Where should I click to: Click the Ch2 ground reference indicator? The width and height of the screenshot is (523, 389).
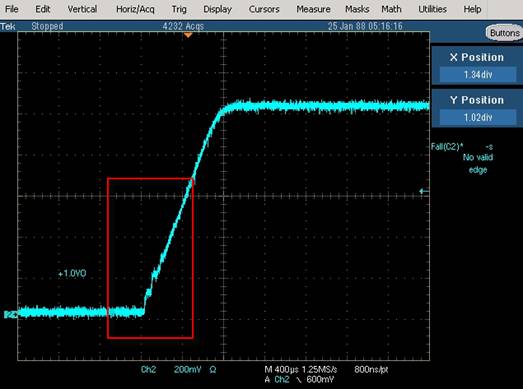tap(9, 314)
